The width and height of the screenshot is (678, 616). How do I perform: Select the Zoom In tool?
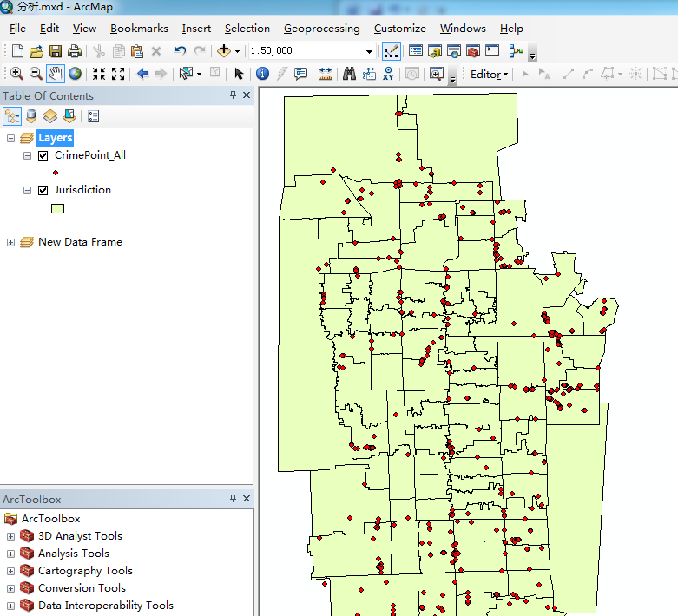point(16,75)
